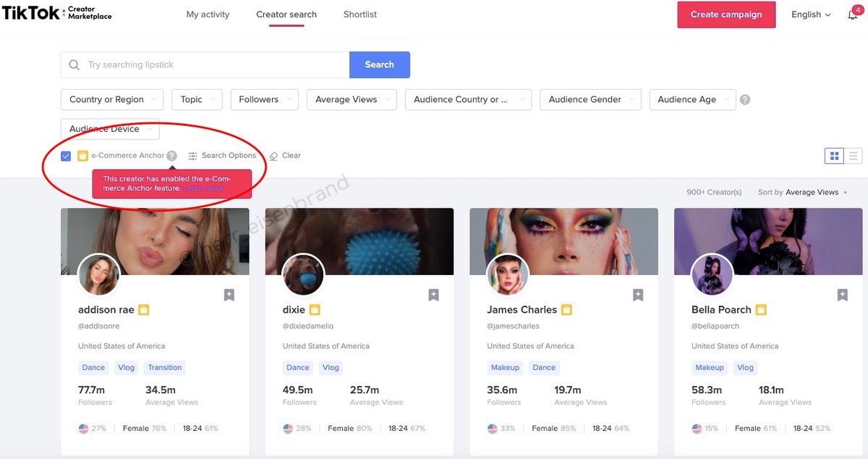
Task: Open the e-Commerce Anchor help tooltip icon
Action: [x=171, y=156]
